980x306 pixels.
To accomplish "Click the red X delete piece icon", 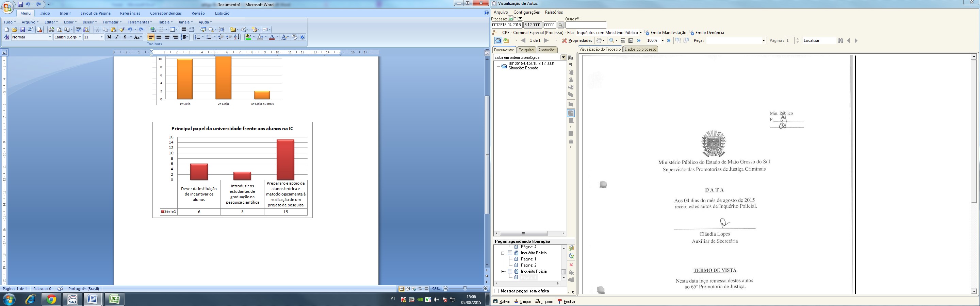I will click(571, 265).
